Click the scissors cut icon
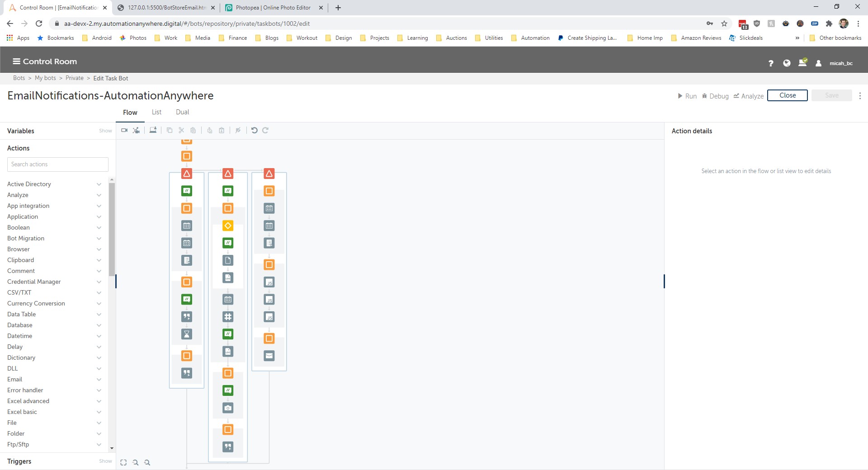 tap(181, 130)
